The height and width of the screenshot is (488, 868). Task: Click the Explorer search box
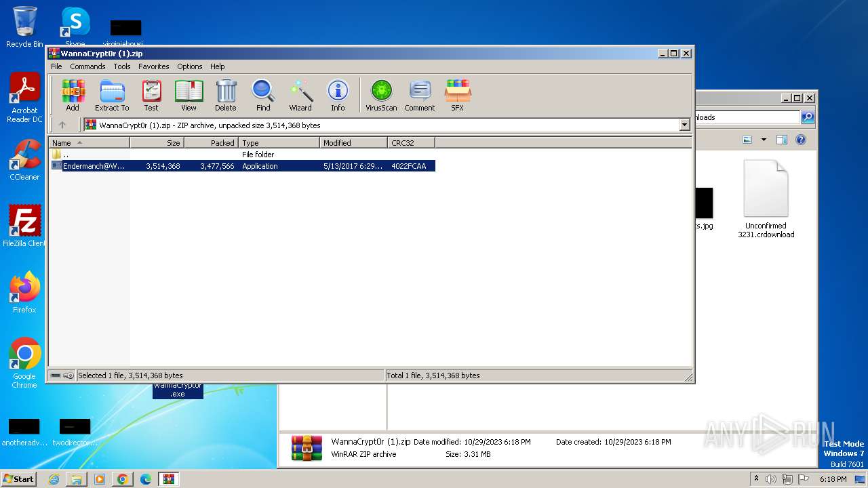[x=748, y=117]
